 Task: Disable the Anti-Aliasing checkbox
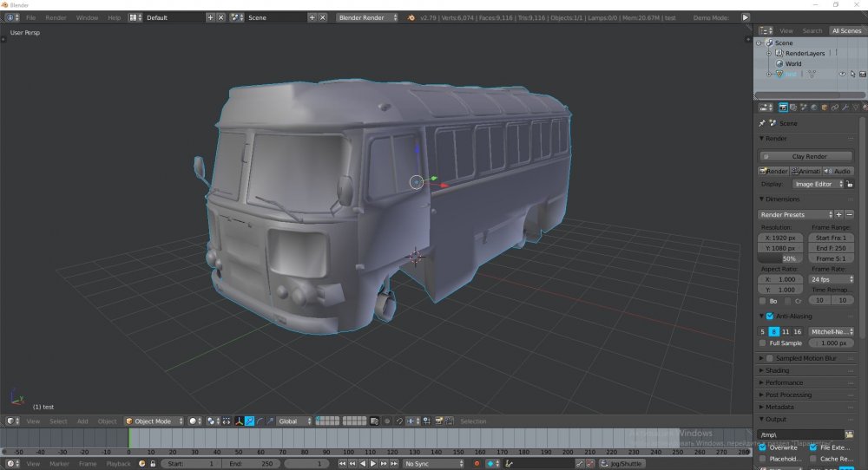[769, 317]
